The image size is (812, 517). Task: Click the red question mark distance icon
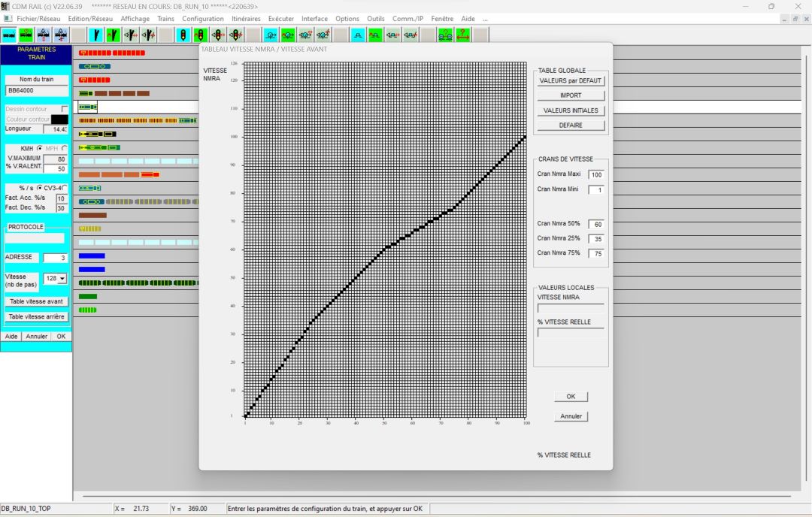tap(463, 35)
